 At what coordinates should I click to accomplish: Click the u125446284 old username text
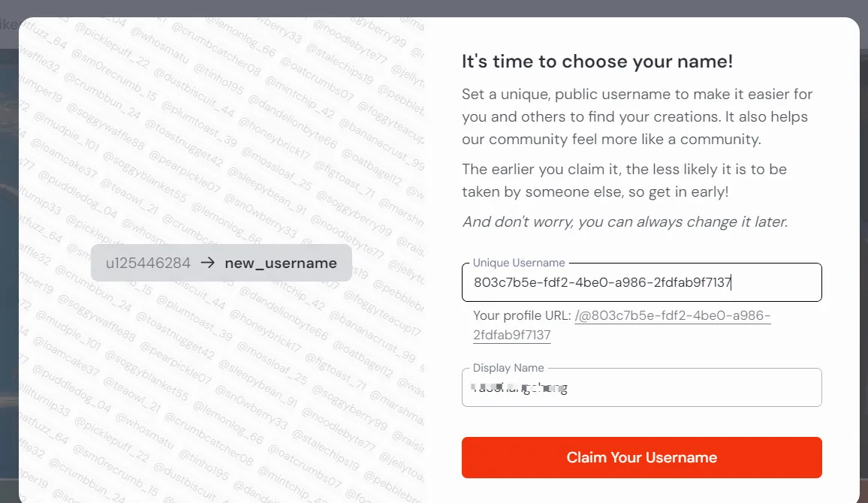148,263
